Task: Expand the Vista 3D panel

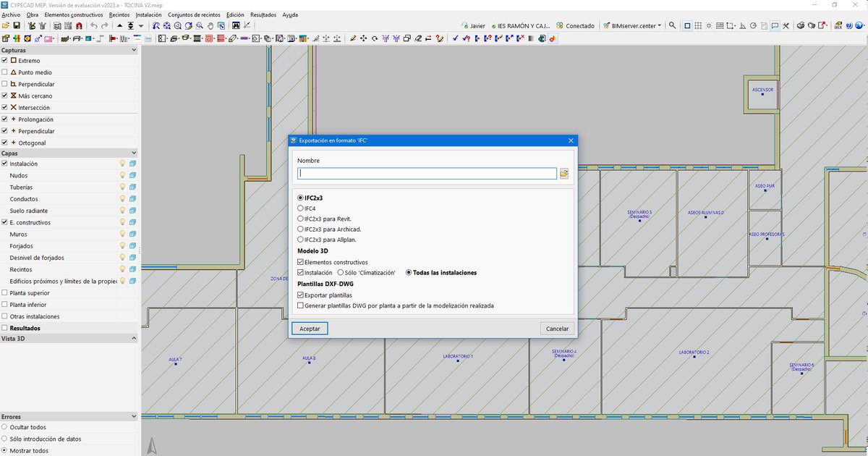Action: click(69, 338)
